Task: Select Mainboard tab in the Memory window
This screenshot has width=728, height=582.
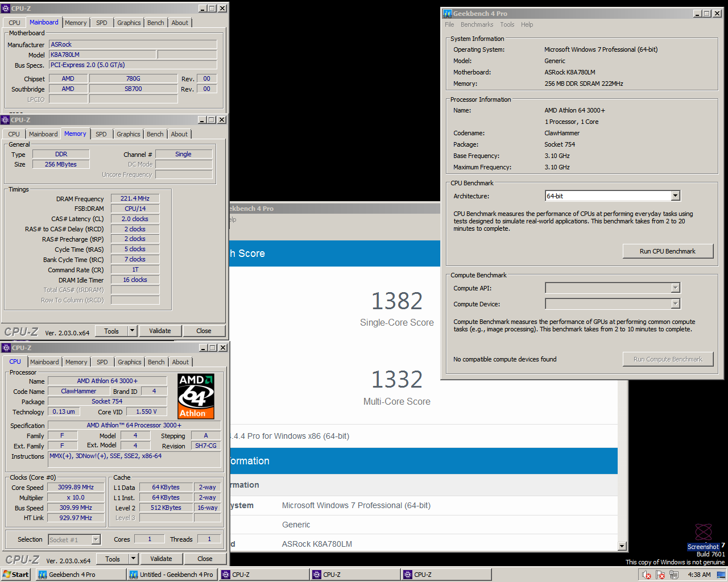Action: coord(43,134)
